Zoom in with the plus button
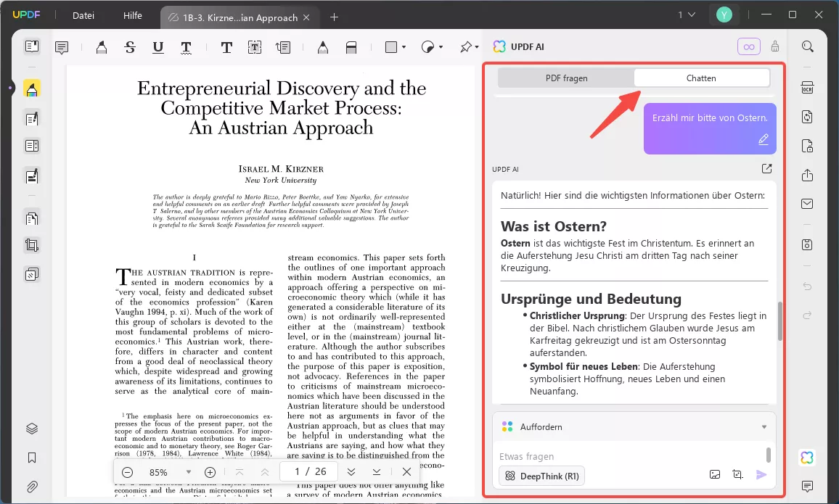The height and width of the screenshot is (504, 839). pyautogui.click(x=210, y=472)
